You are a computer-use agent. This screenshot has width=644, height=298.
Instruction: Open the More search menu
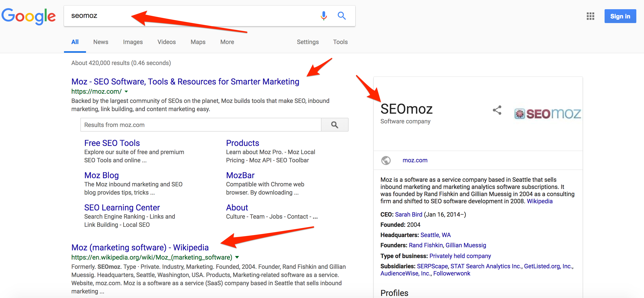(x=227, y=42)
